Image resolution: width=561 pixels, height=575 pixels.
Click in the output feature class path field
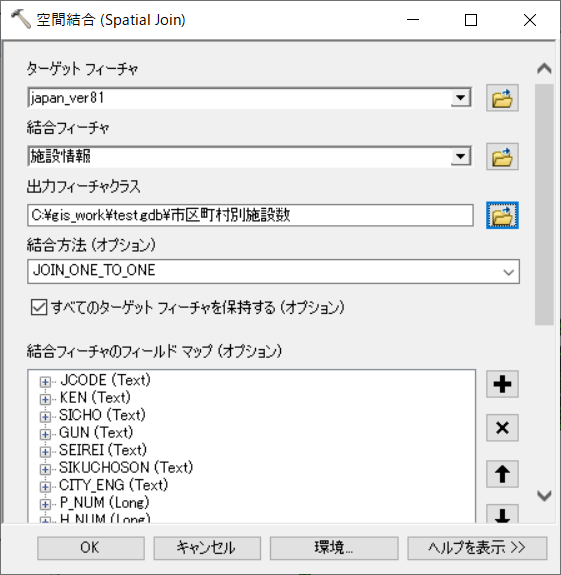250,215
